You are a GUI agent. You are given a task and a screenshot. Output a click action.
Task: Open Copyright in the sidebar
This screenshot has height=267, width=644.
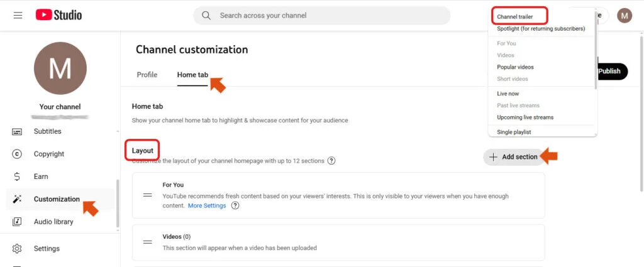(x=48, y=154)
